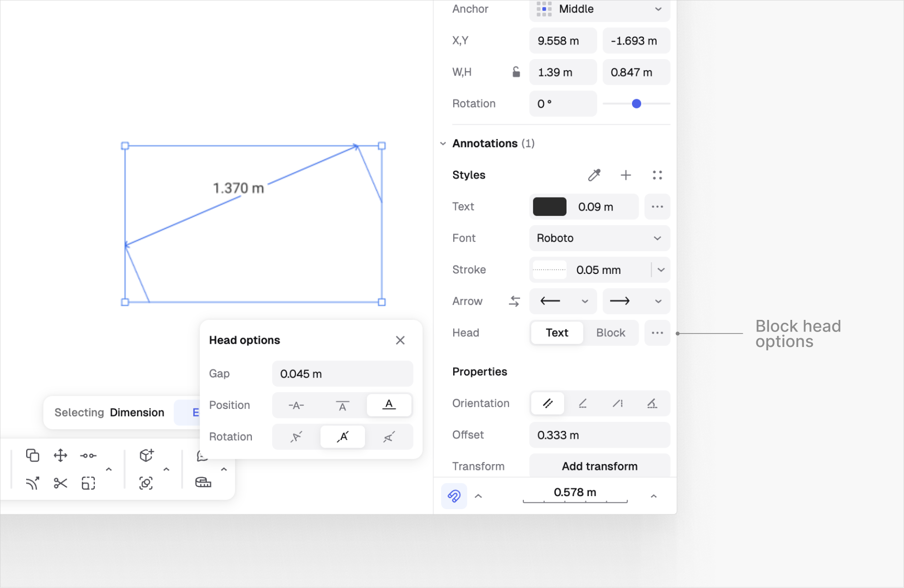Close the Head options popup
Viewport: 904px width, 588px height.
tap(400, 340)
